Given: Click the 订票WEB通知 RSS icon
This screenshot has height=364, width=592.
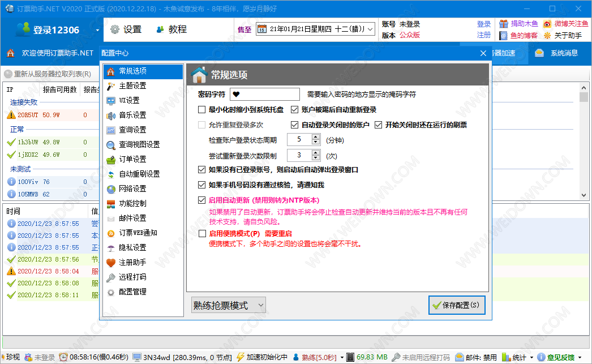Looking at the screenshot, I should 111,233.
